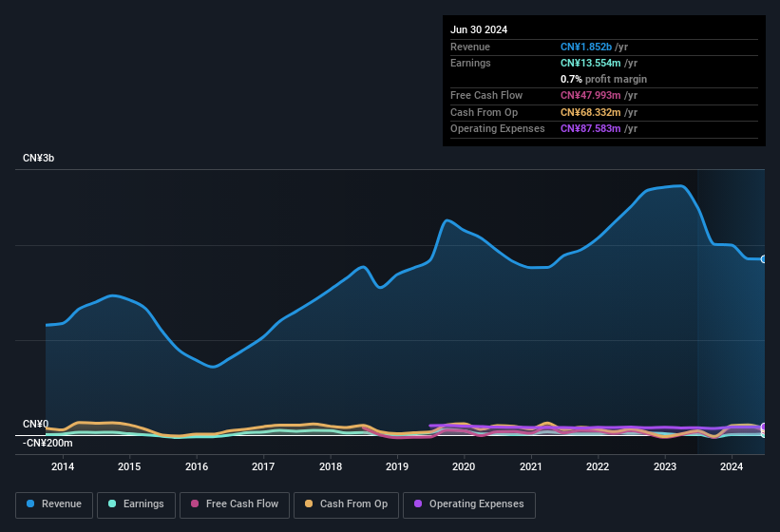Click the CN¥13.554m earnings value

(591, 63)
